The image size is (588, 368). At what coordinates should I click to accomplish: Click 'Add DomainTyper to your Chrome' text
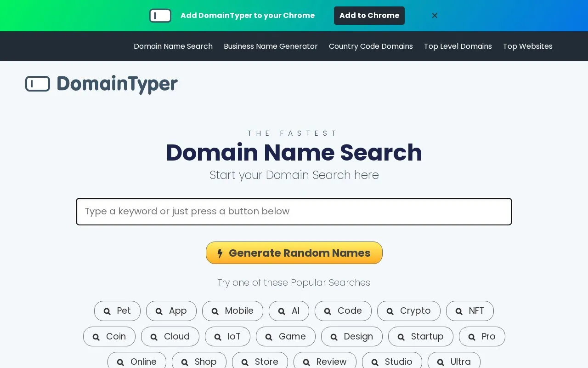click(x=248, y=16)
